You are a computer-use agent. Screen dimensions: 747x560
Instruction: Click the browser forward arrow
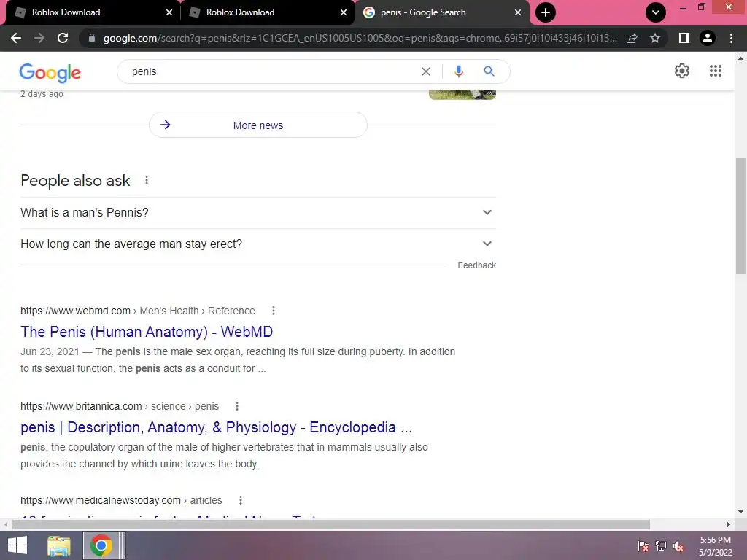coord(39,38)
